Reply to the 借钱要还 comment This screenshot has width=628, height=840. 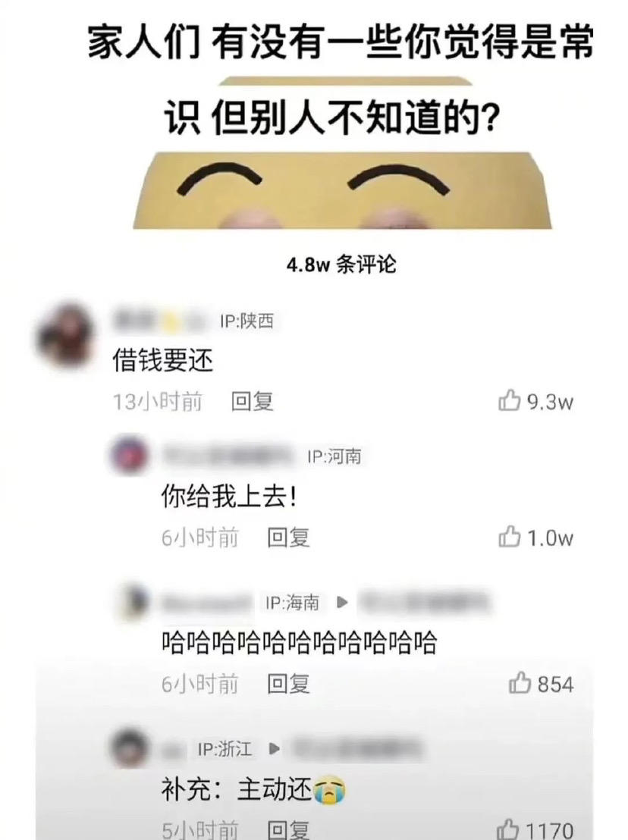252,401
